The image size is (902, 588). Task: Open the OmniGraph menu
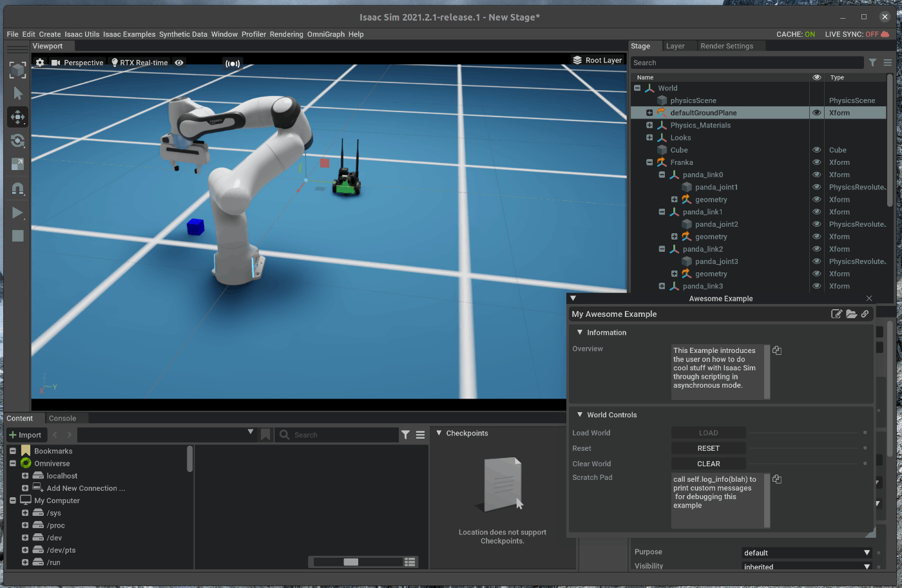(326, 34)
